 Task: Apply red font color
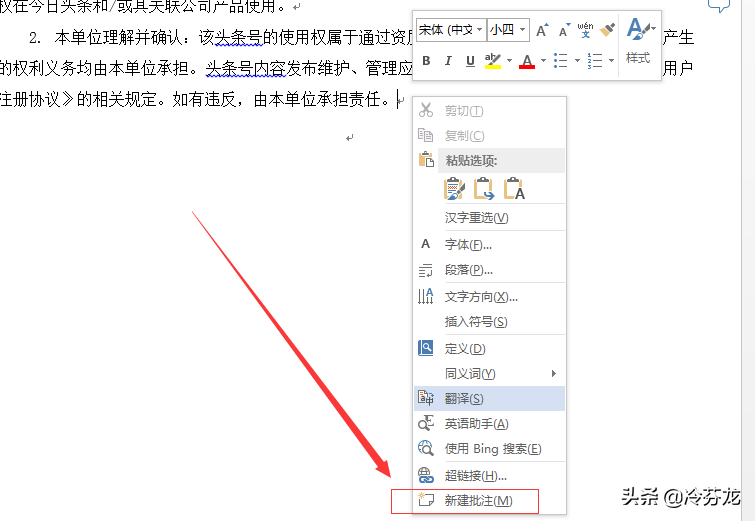[x=527, y=61]
